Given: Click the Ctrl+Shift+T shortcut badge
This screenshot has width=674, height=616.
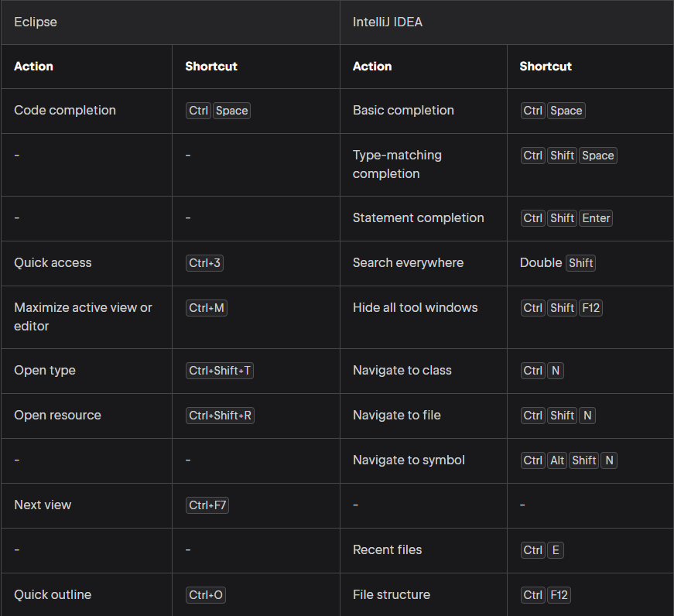Looking at the screenshot, I should pyautogui.click(x=220, y=371).
